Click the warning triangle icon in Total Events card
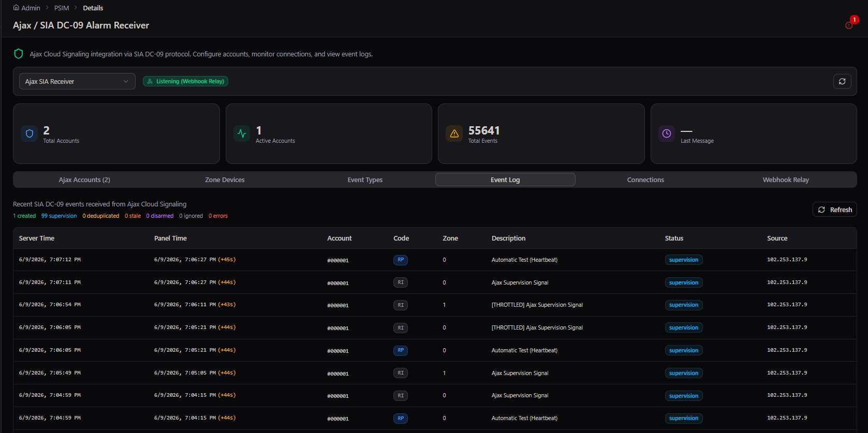 pyautogui.click(x=454, y=133)
